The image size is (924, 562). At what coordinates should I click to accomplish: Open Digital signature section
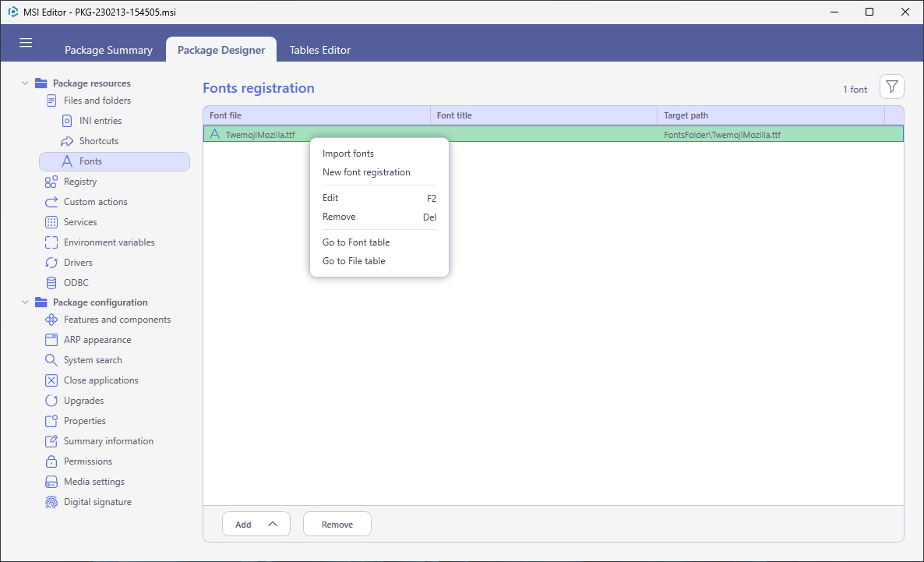97,502
